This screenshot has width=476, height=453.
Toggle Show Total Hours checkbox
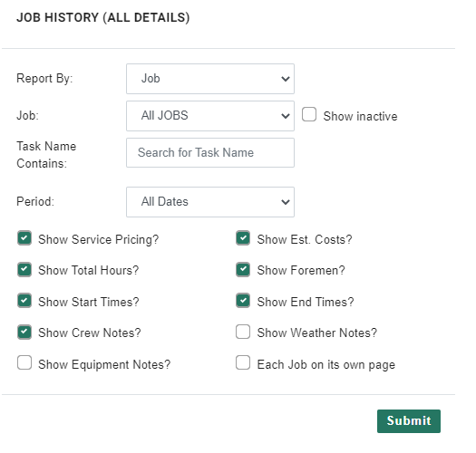tap(24, 269)
